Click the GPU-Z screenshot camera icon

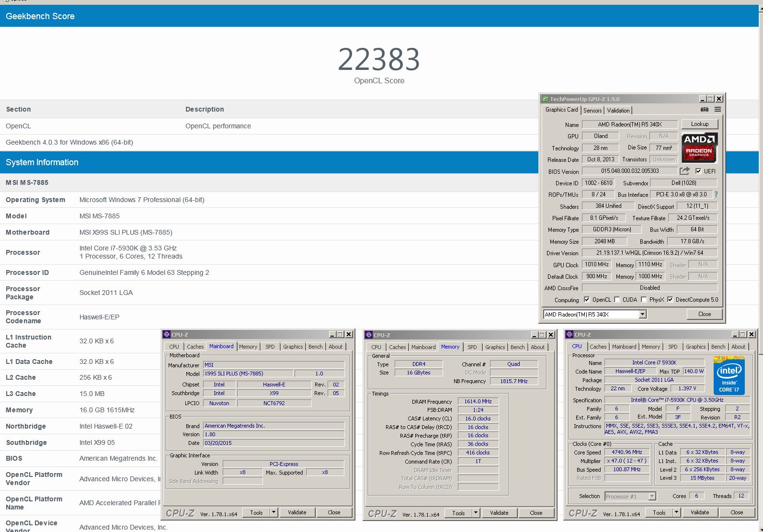coord(704,110)
